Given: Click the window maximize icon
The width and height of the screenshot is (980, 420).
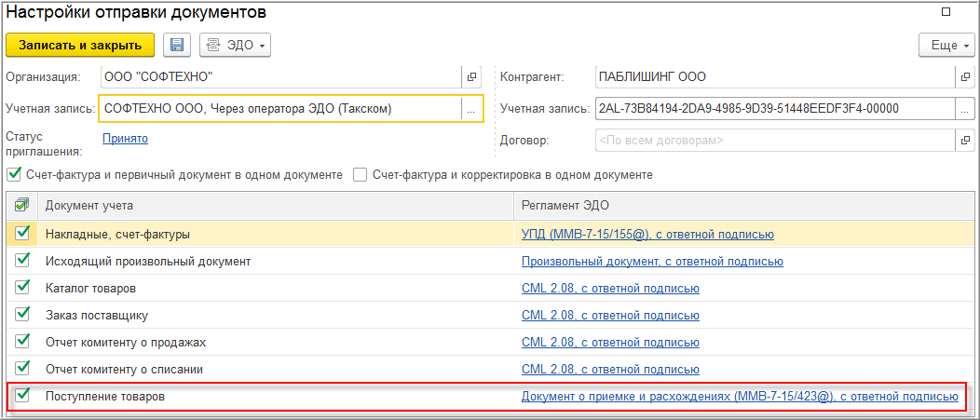Looking at the screenshot, I should point(946,12).
